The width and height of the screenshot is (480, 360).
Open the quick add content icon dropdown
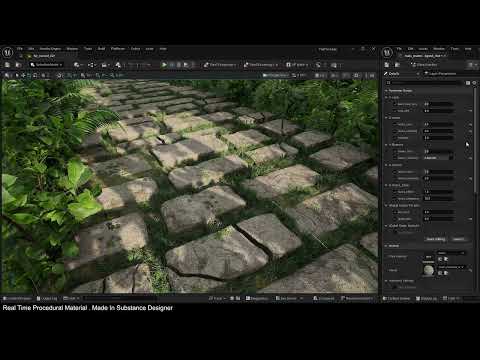point(79,65)
